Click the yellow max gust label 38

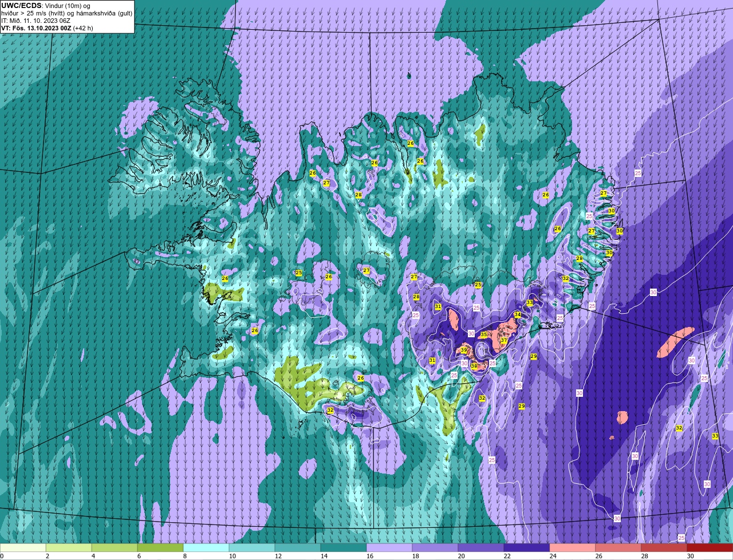click(x=474, y=366)
